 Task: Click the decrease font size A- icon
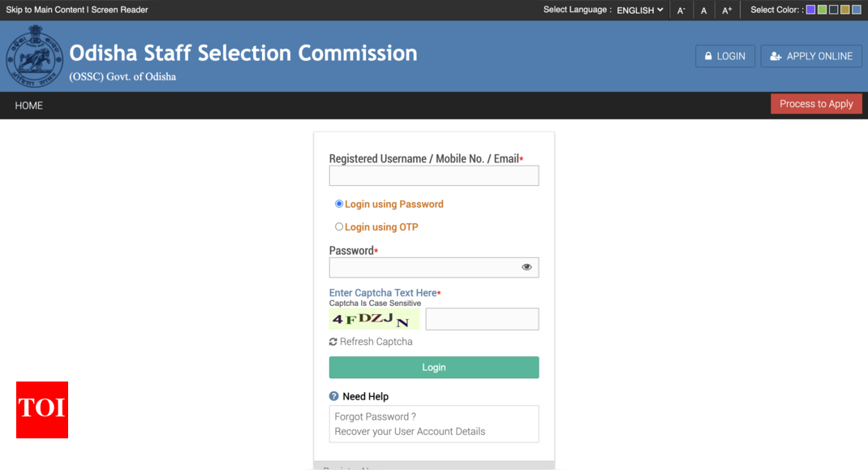[681, 11]
